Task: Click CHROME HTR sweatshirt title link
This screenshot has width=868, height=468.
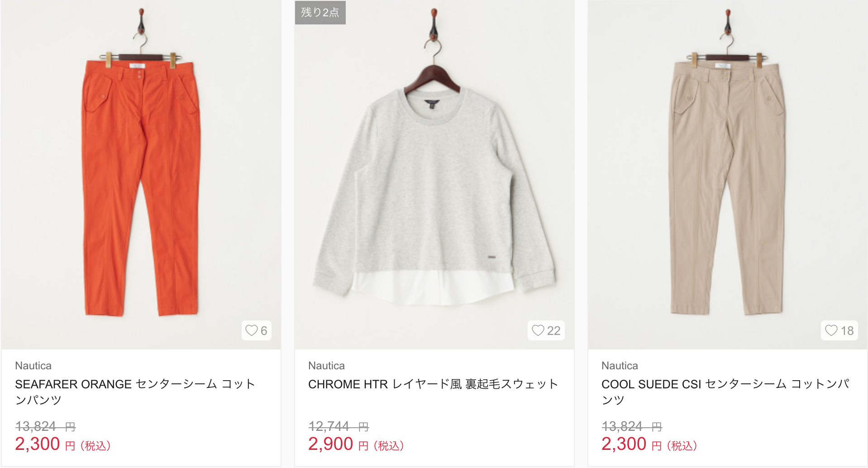Action: click(433, 384)
